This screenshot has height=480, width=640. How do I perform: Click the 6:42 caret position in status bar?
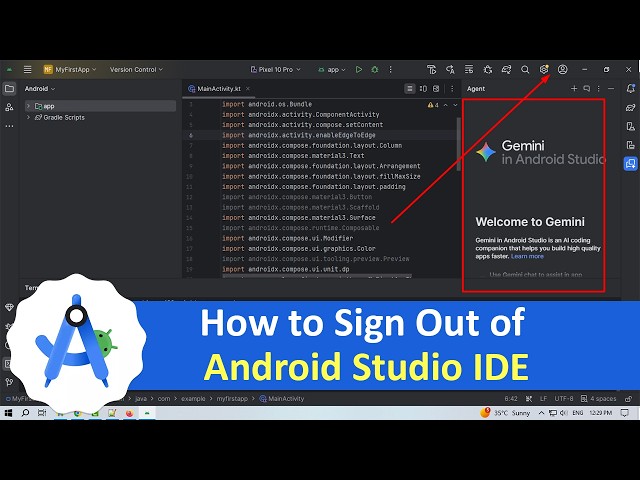coord(511,399)
